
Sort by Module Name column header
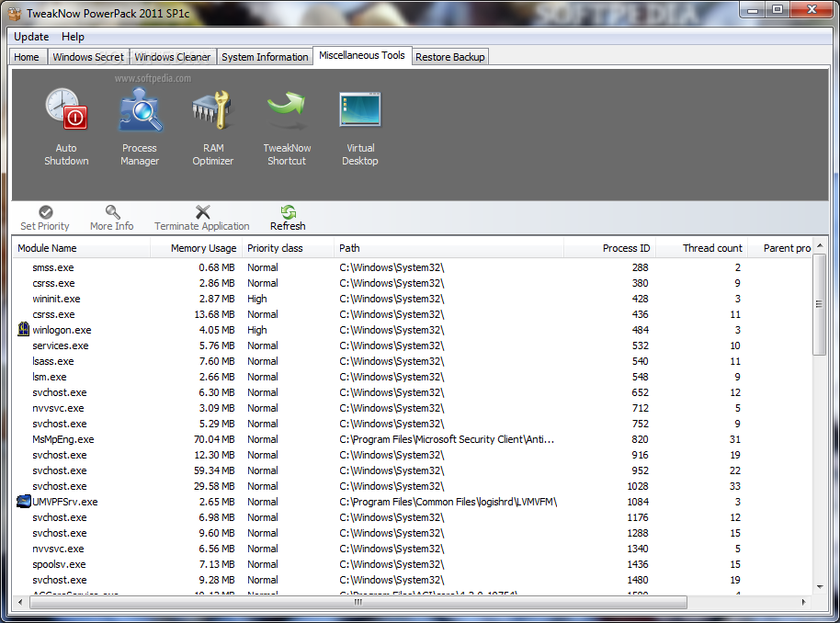[x=82, y=248]
